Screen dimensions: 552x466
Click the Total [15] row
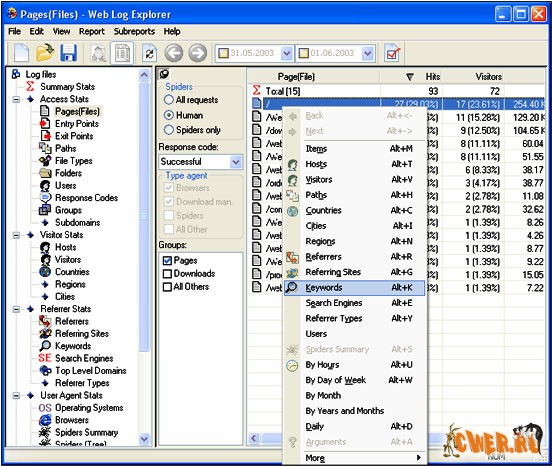[396, 91]
